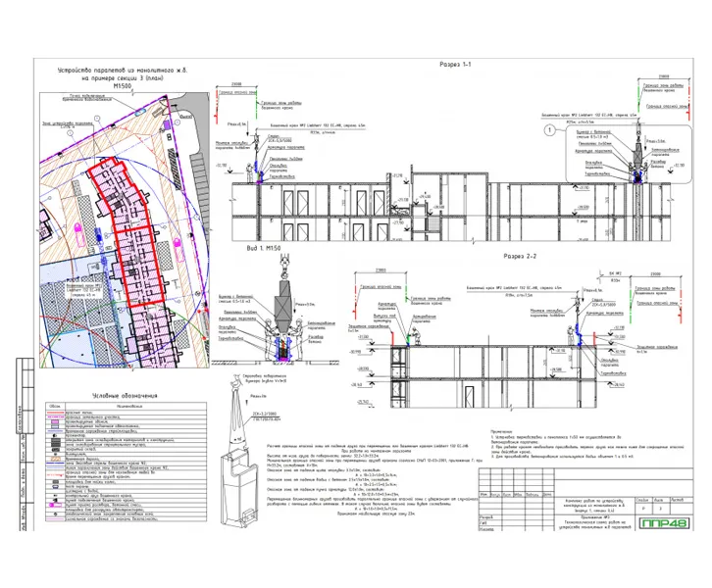This screenshot has height=588, width=712.
Task: Click the worker figure on the roof in Разрез 1-1
Action: 249,173
